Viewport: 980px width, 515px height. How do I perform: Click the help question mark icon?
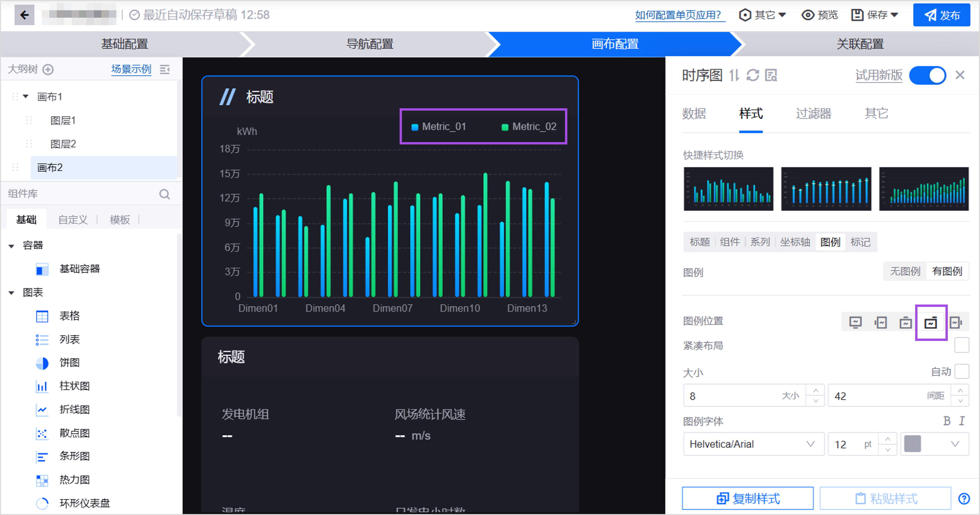pyautogui.click(x=964, y=498)
